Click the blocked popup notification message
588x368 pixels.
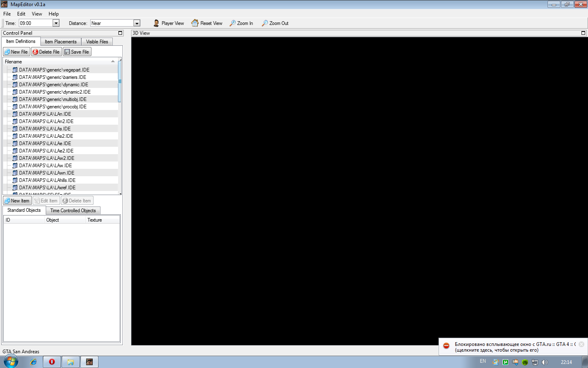pyautogui.click(x=515, y=347)
